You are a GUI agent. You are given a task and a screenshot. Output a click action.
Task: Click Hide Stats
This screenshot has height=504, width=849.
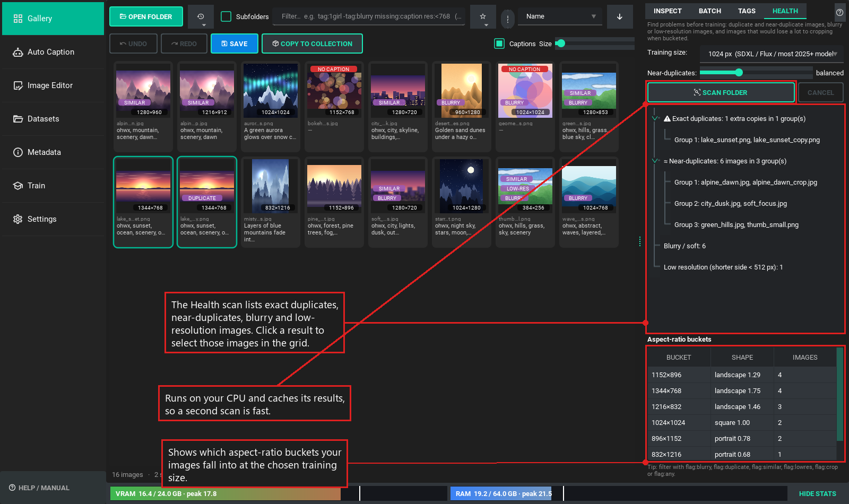[x=817, y=493]
